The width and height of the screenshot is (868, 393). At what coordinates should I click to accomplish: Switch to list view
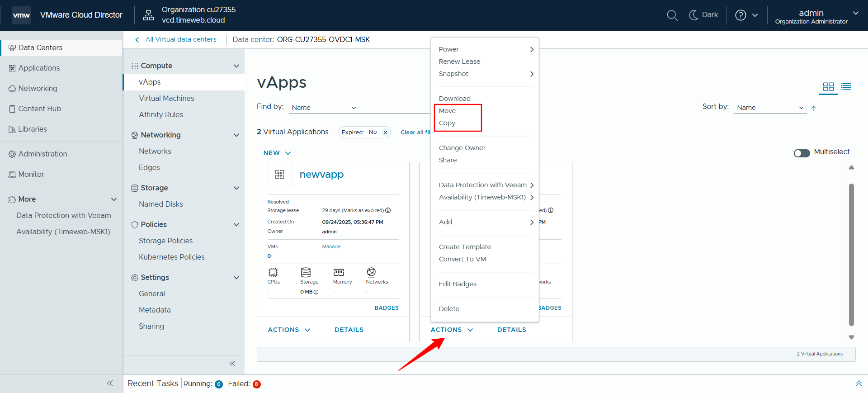846,86
